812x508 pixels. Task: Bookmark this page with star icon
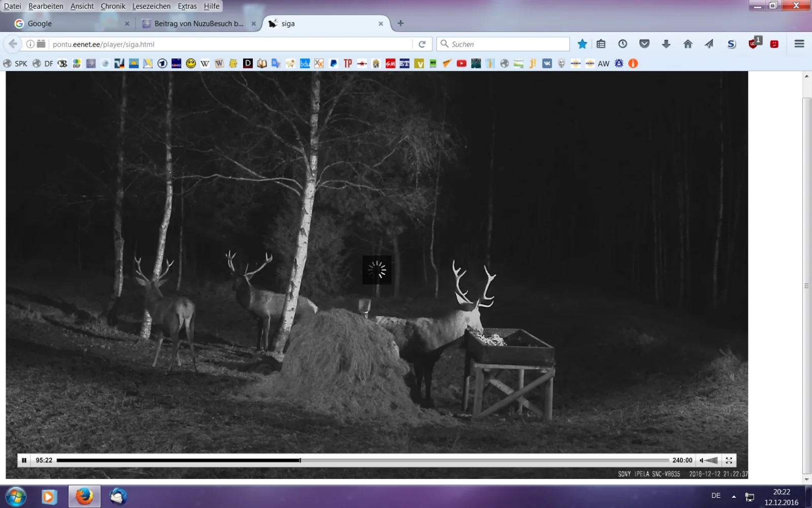[582, 44]
